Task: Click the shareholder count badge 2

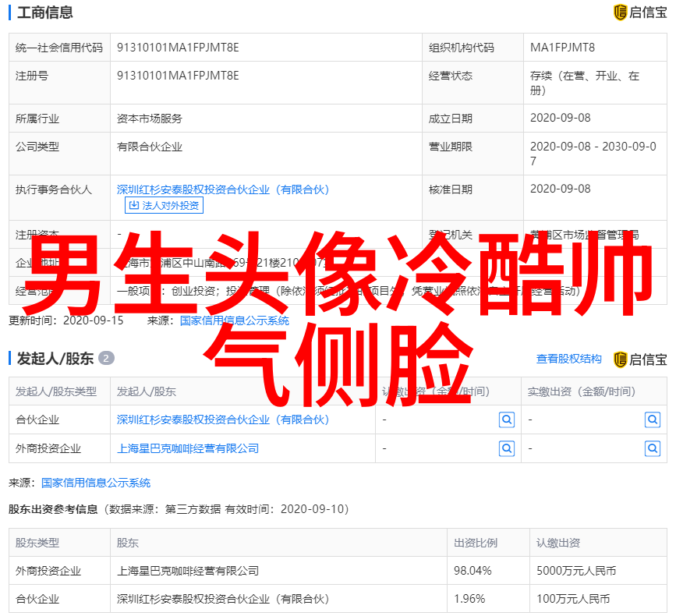Action: (106, 358)
